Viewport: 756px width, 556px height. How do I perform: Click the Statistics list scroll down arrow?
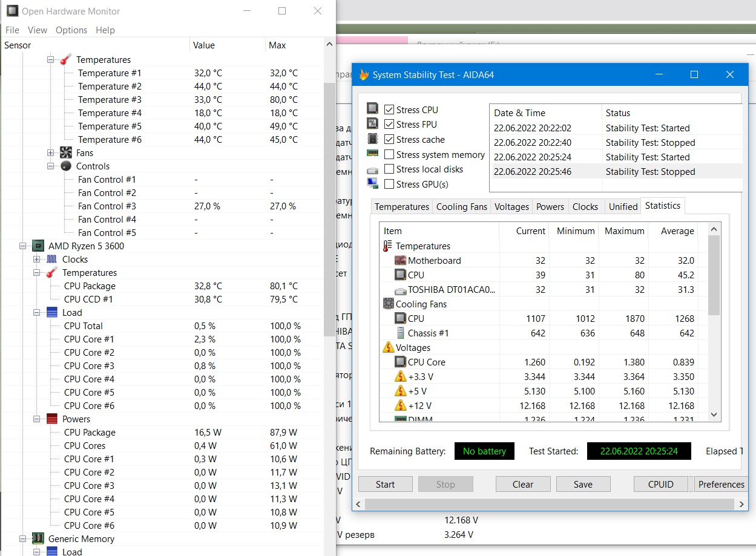tap(714, 415)
